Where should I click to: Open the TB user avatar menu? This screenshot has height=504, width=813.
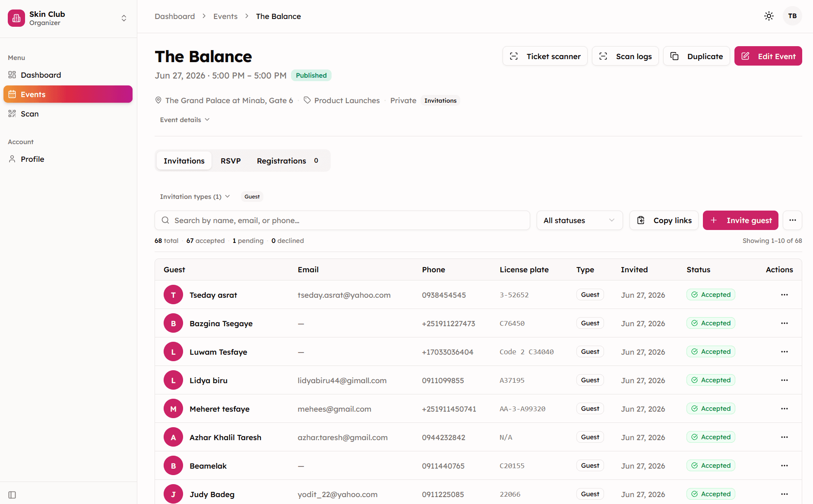(x=792, y=16)
